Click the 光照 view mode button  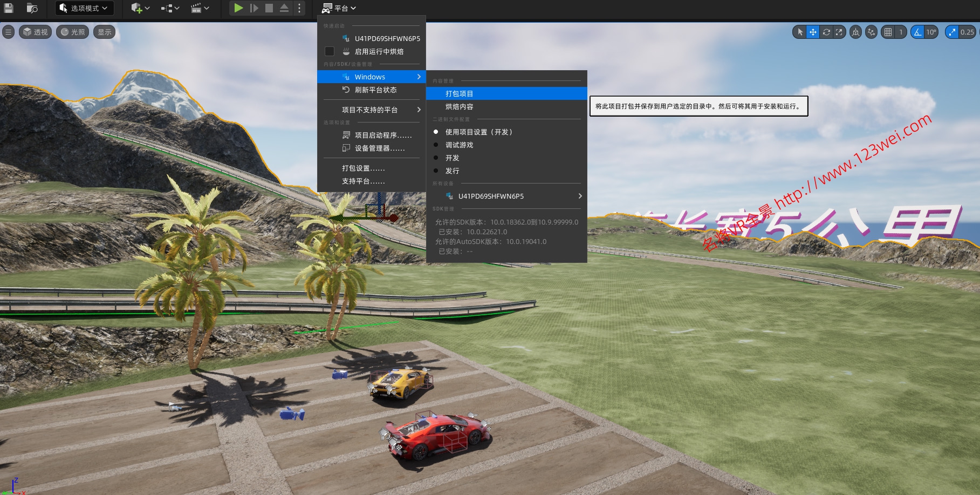click(73, 32)
